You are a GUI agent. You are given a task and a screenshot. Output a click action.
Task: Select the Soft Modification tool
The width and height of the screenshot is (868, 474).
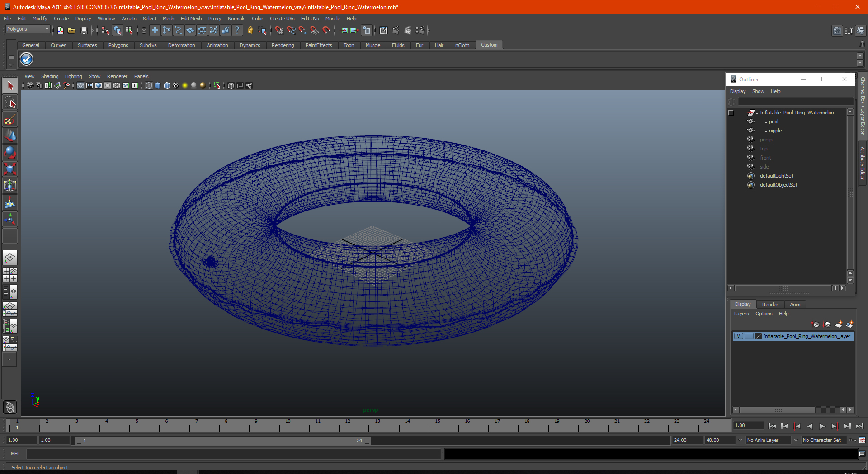pyautogui.click(x=10, y=203)
